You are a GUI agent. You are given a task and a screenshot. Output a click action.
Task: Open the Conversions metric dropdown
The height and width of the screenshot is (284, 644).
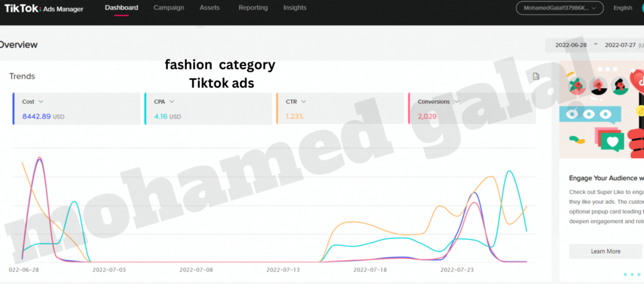(456, 101)
